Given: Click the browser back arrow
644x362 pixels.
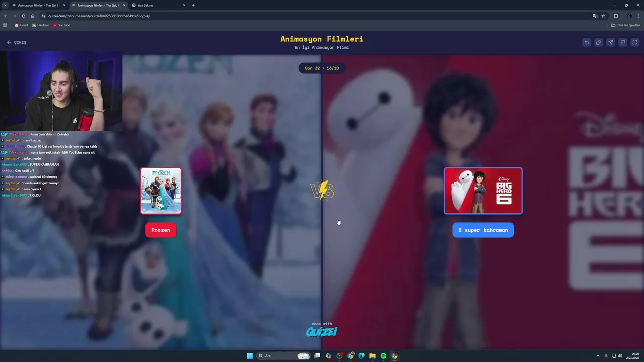Looking at the screenshot, I should (x=6, y=16).
